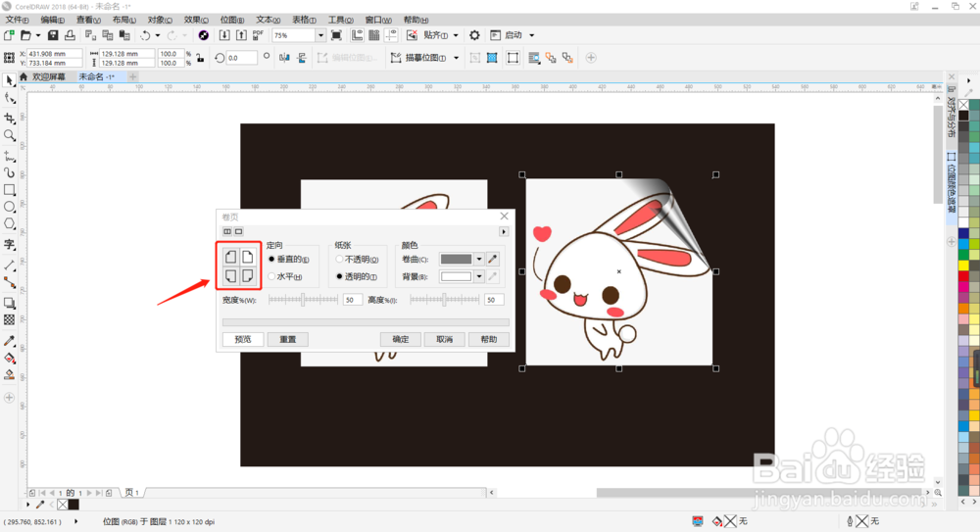Select 透明的 paper radio button
The height and width of the screenshot is (532, 980).
point(339,276)
